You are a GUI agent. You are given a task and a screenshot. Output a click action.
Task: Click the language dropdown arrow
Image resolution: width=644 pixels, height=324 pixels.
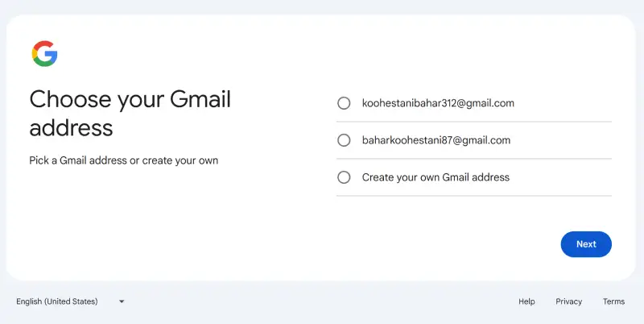pyautogui.click(x=122, y=301)
